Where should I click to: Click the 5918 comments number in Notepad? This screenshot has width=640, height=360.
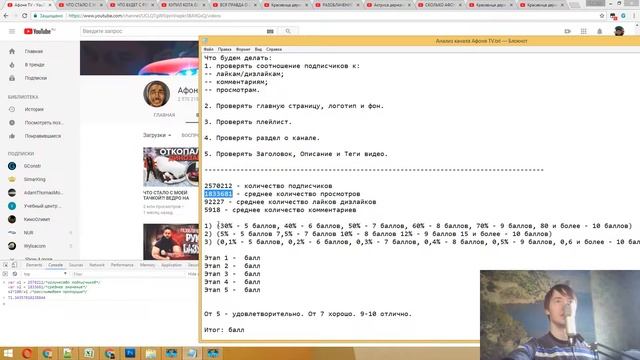click(212, 210)
